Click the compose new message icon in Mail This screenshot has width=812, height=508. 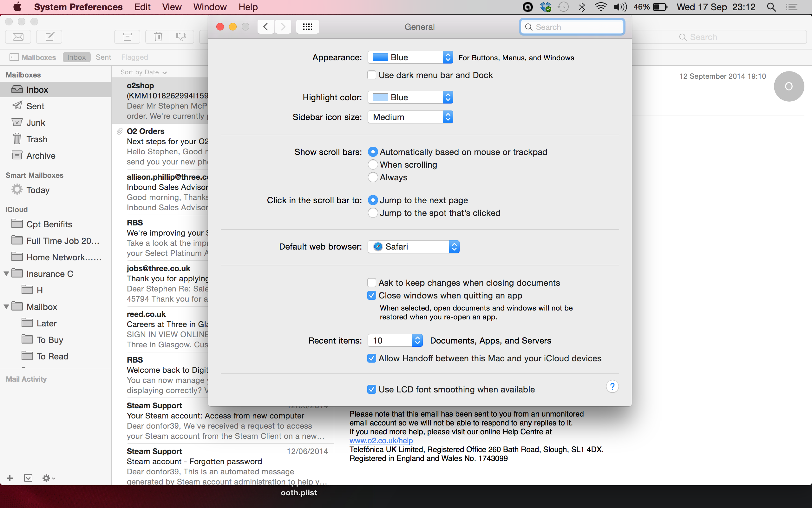(49, 37)
